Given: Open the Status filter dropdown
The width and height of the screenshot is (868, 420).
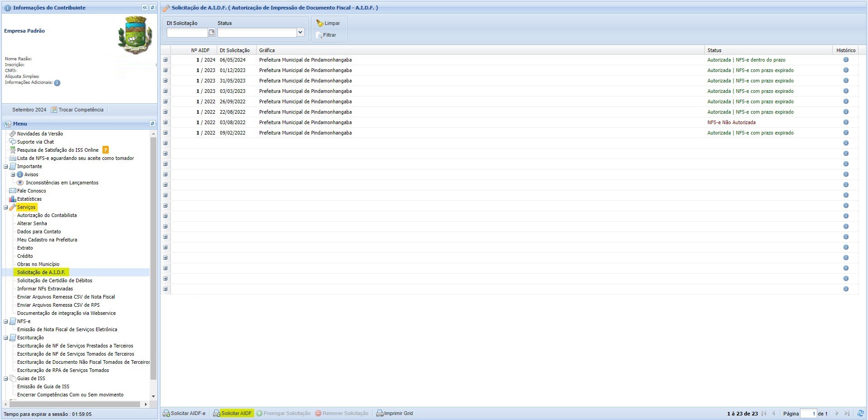Looking at the screenshot, I should (x=300, y=33).
